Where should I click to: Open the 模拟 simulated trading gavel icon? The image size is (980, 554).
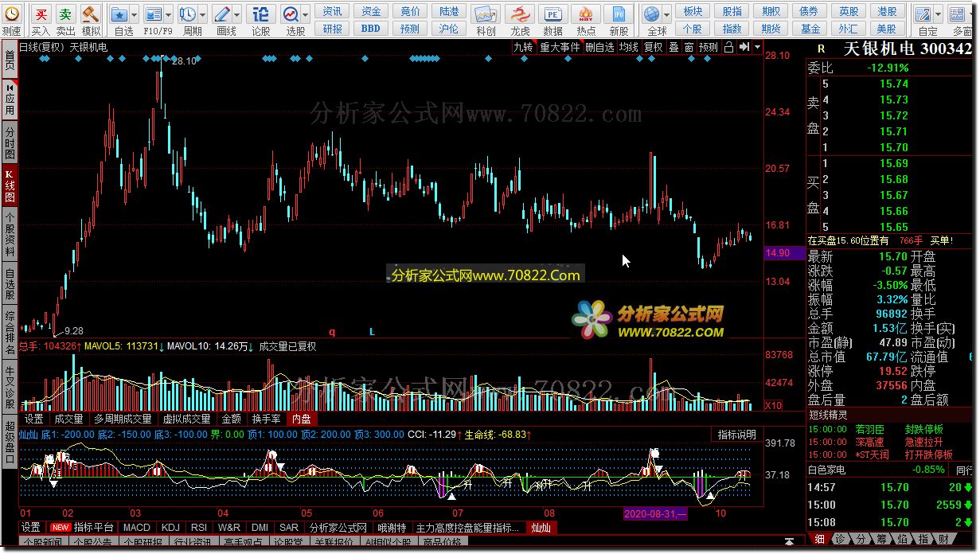(x=91, y=14)
